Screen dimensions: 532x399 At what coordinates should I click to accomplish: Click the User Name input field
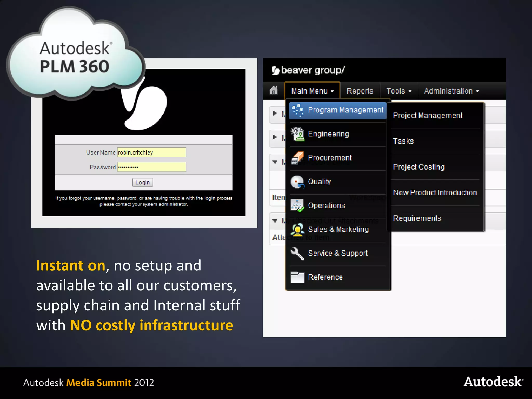pos(152,152)
